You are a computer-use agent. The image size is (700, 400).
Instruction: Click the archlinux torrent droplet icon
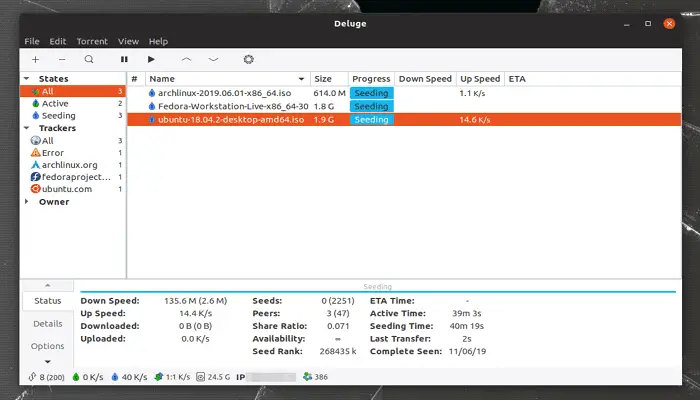click(152, 93)
